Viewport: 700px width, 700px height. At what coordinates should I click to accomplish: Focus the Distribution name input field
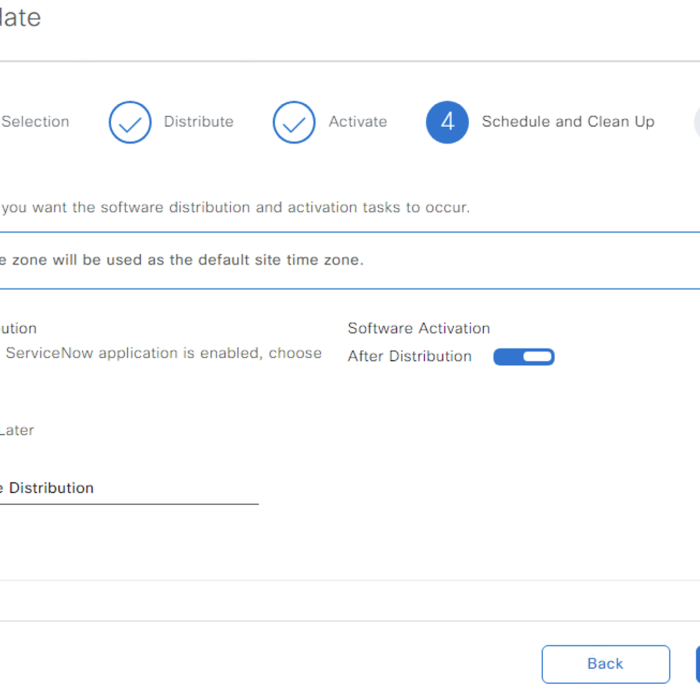tap(129, 488)
